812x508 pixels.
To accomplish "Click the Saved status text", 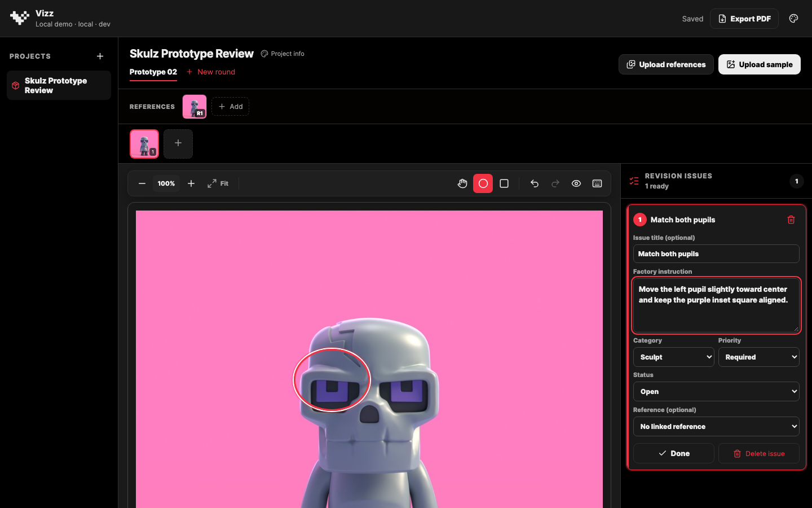I will point(692,19).
